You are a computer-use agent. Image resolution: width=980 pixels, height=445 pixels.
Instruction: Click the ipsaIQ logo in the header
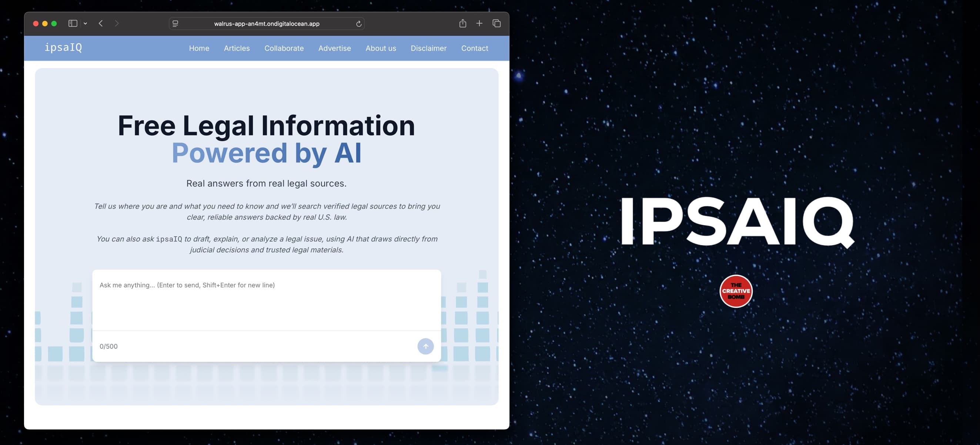coord(63,48)
